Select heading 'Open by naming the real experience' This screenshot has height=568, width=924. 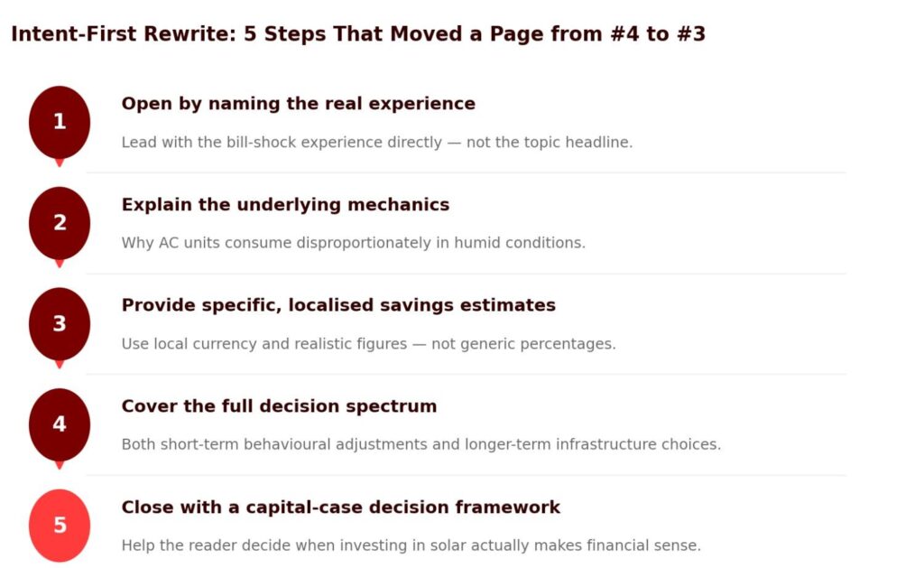coord(298,104)
